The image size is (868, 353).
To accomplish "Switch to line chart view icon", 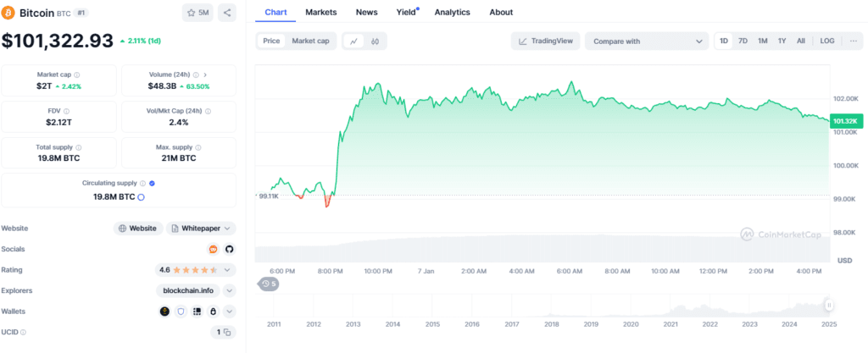I will [x=354, y=41].
